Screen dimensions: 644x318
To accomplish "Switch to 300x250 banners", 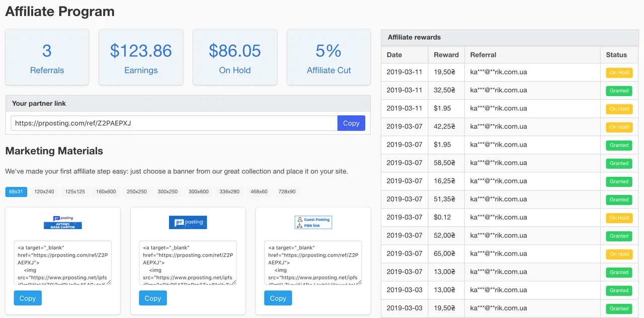I will click(x=168, y=191).
